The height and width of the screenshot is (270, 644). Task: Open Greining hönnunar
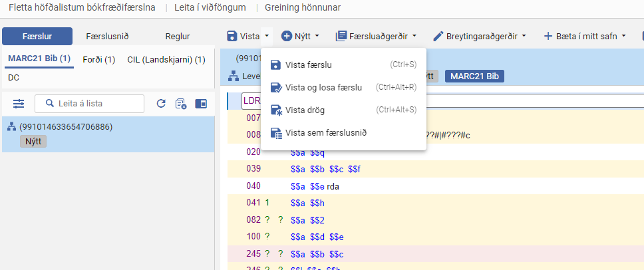(303, 7)
